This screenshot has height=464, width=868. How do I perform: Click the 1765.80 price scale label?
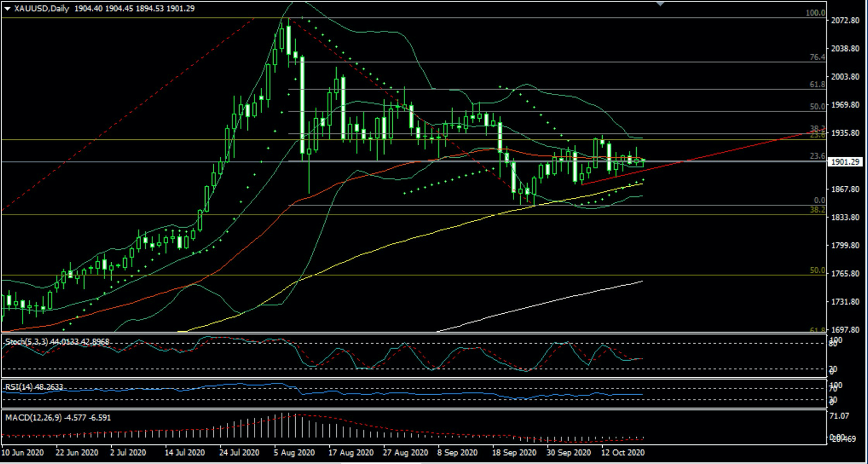click(x=845, y=274)
